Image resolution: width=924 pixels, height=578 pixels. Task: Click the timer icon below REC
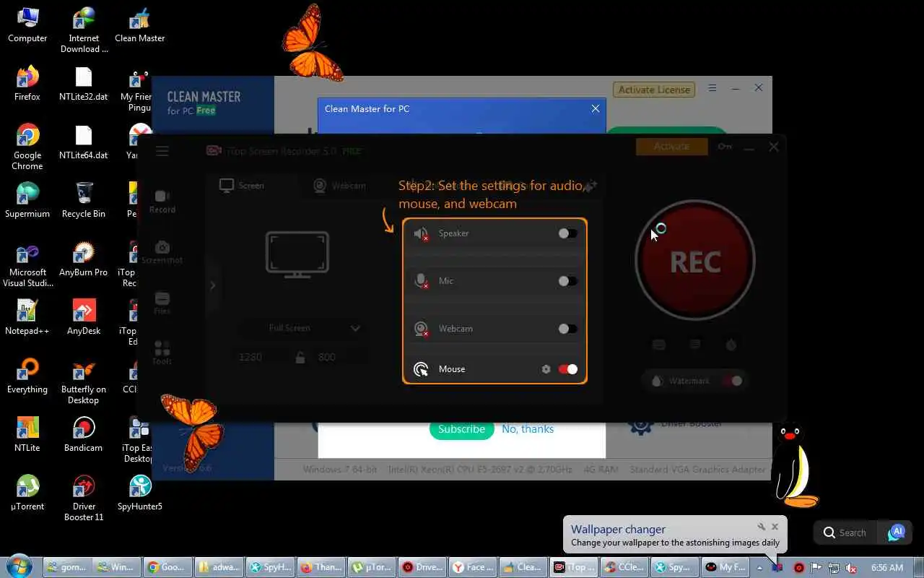point(731,345)
